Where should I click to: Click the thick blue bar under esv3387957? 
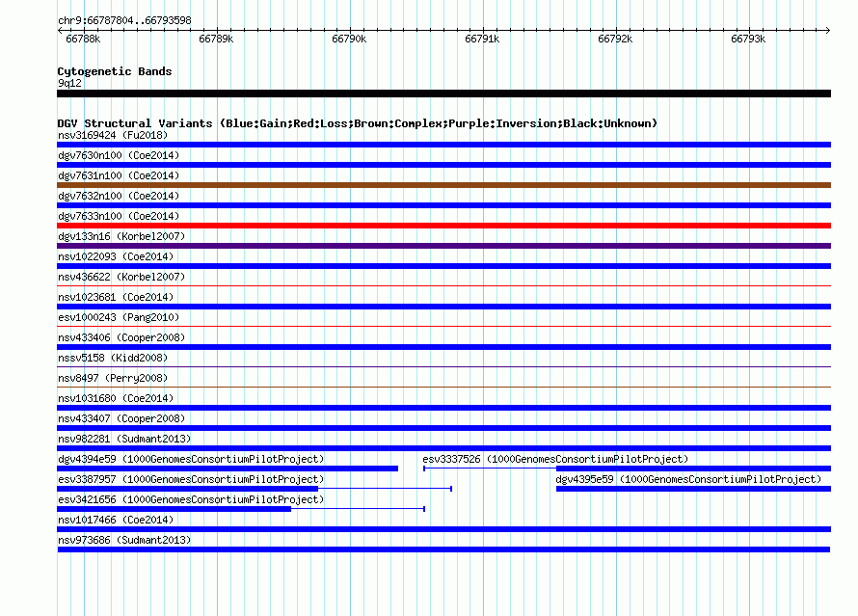[188, 489]
